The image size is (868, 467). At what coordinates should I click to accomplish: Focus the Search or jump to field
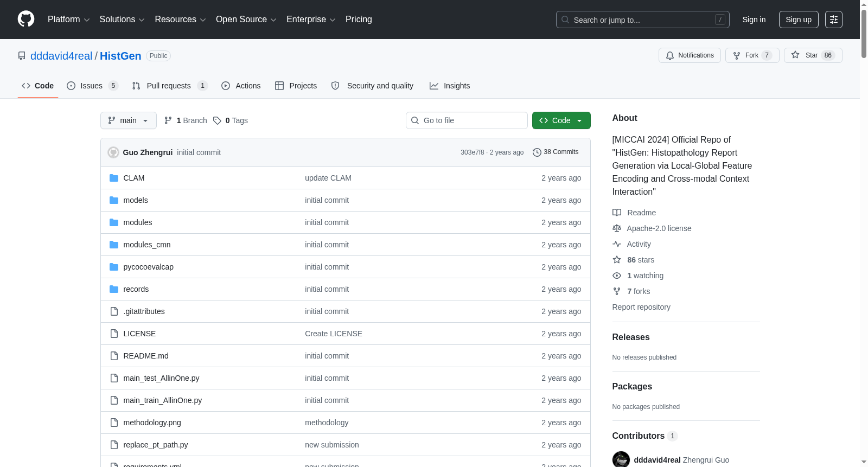(x=643, y=20)
